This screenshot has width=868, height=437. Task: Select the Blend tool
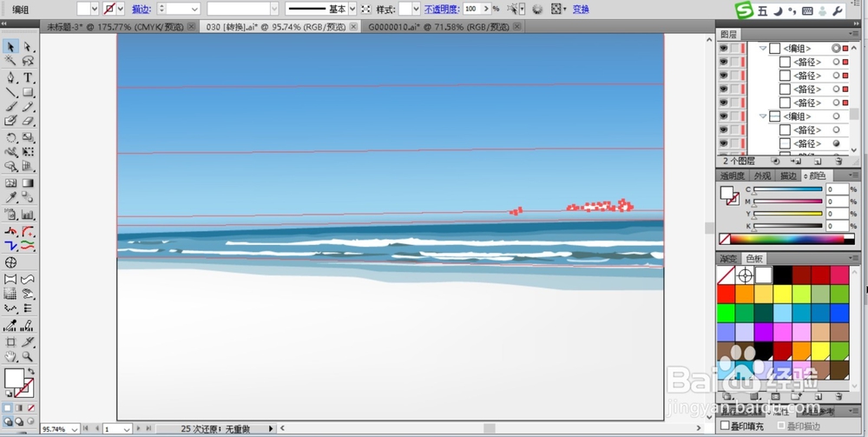click(28, 198)
